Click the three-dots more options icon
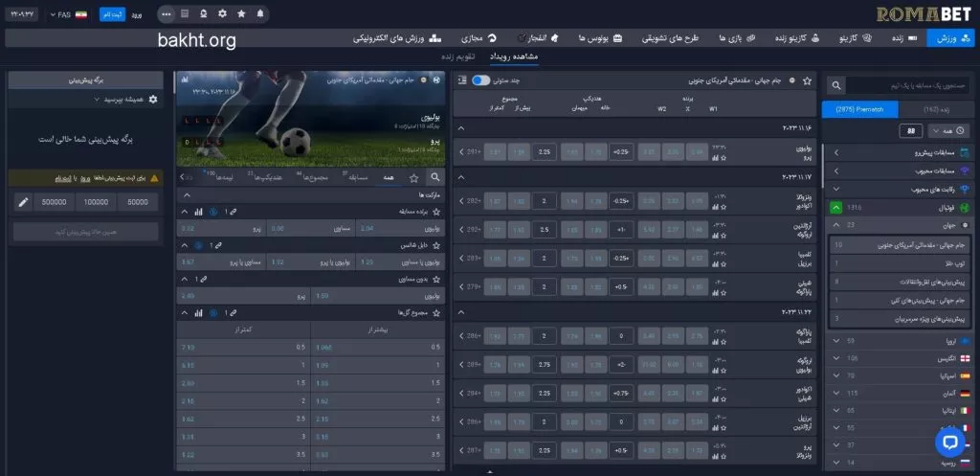The height and width of the screenshot is (476, 980). click(x=167, y=13)
